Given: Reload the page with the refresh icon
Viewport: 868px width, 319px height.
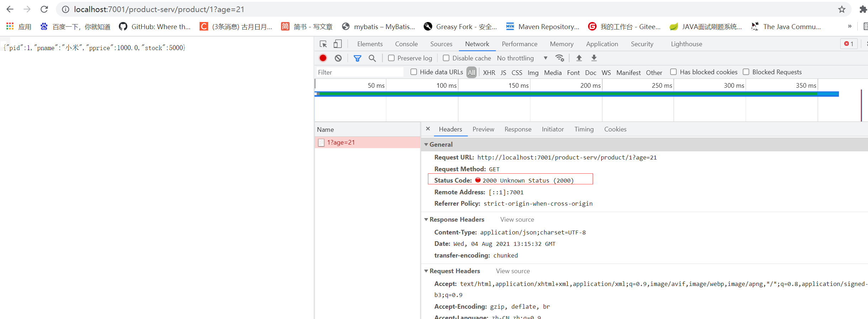Looking at the screenshot, I should pyautogui.click(x=44, y=9).
